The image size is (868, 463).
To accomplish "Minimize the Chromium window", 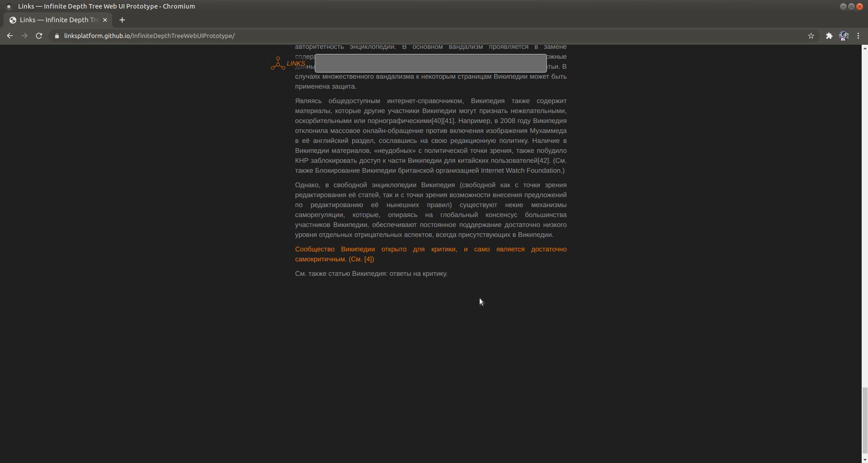I will click(843, 6).
